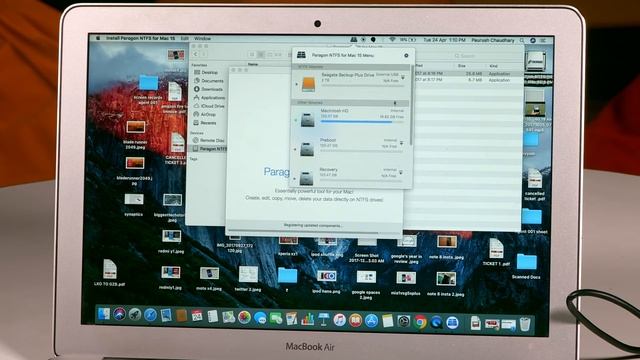640x360 pixels.
Task: Open Trash from the Dock
Action: click(x=525, y=324)
